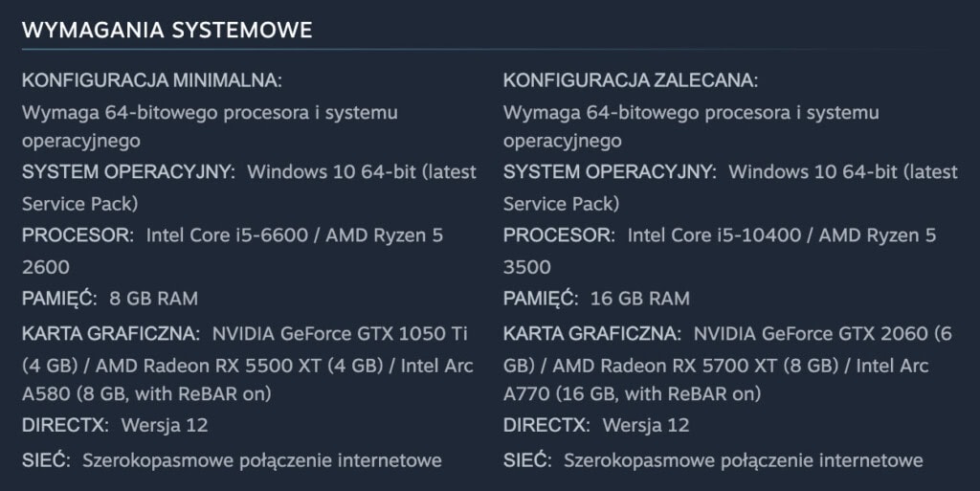The image size is (980, 491).
Task: Click the minimum column SYSTEM OPERACYJNY label
Action: [128, 172]
